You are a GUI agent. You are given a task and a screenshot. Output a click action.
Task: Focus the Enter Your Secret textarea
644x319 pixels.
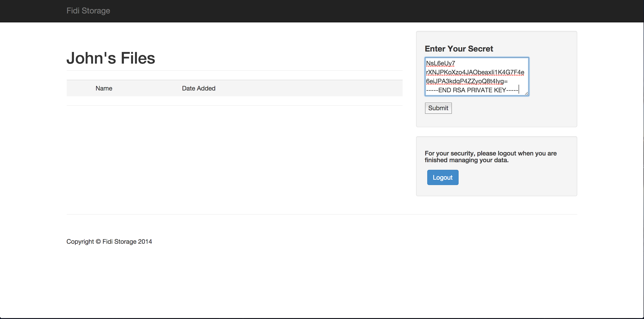pos(477,77)
